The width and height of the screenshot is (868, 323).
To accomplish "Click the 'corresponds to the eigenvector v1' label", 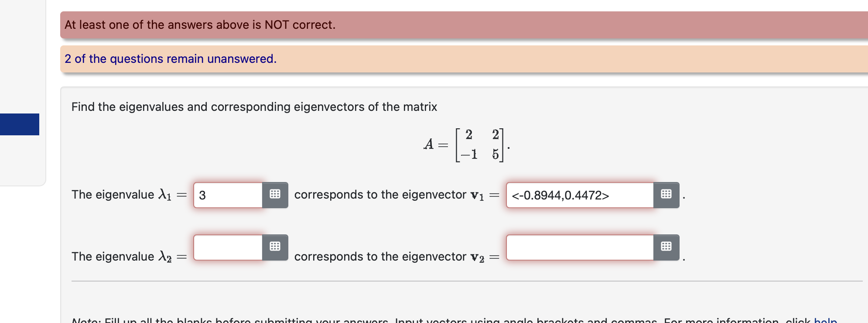I will (x=388, y=195).
